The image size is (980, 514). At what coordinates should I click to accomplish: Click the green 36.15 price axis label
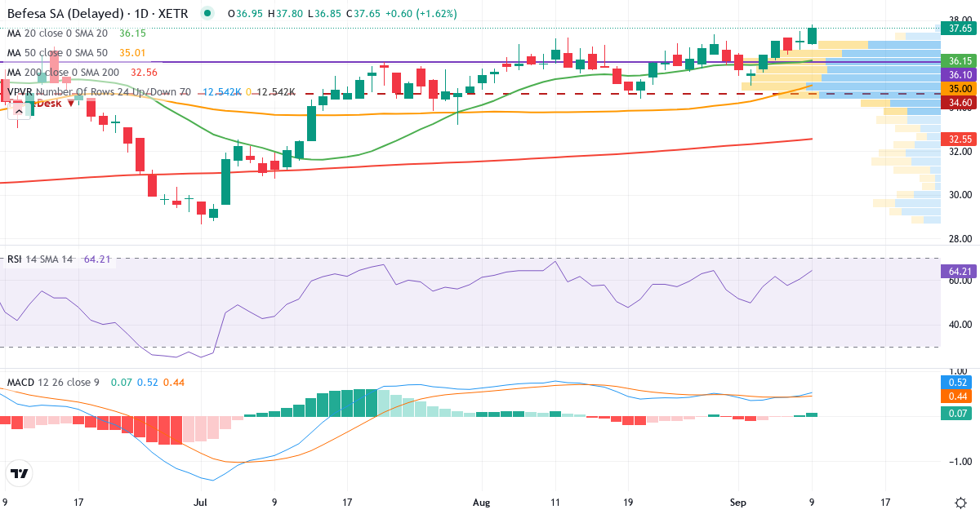[x=960, y=61]
